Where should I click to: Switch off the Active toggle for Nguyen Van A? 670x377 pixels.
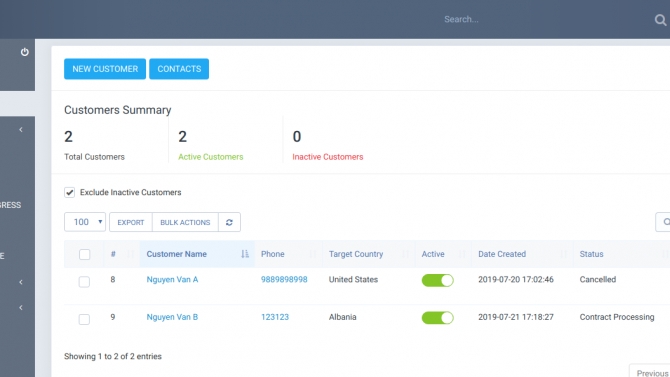[x=438, y=280]
